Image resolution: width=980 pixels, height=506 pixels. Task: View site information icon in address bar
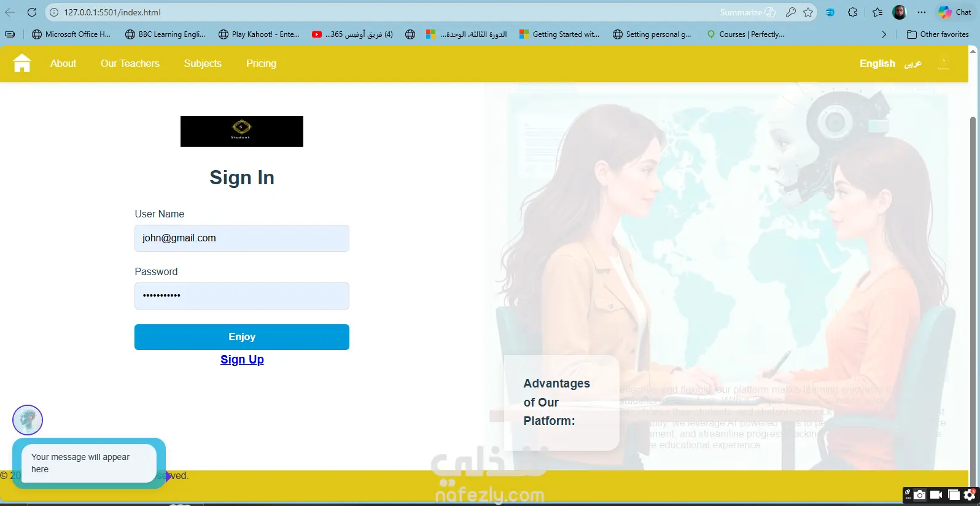pos(54,12)
